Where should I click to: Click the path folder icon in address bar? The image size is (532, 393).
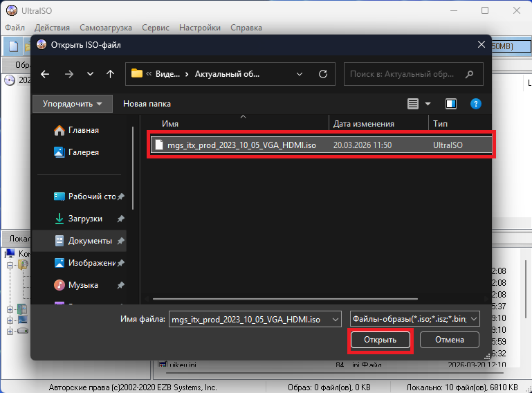(x=137, y=73)
